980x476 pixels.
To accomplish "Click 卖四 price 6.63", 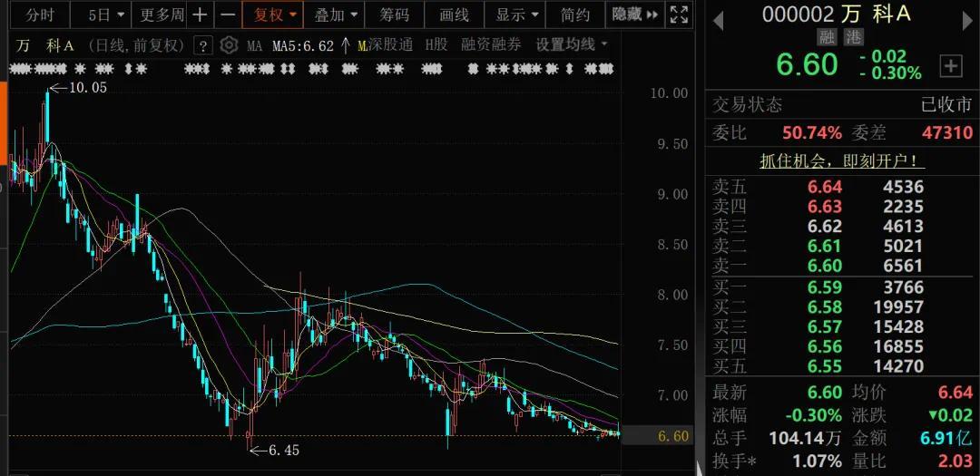I will [824, 206].
